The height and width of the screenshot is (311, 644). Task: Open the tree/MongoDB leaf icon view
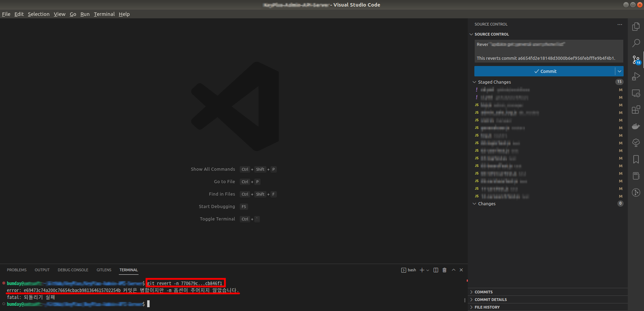[x=636, y=143]
